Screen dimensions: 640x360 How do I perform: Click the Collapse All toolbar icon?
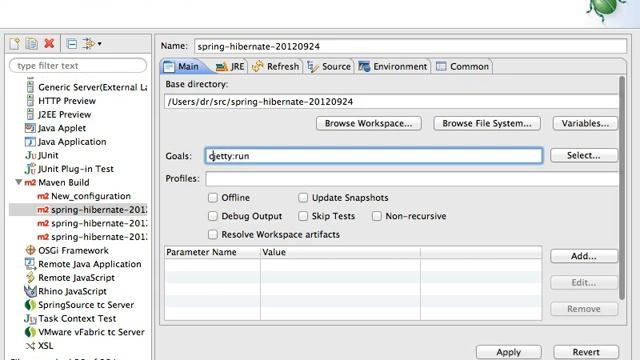click(72, 44)
